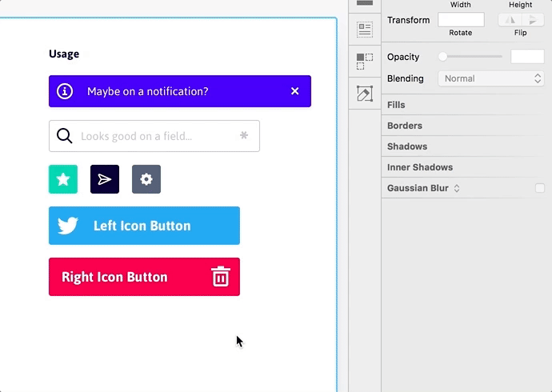Click the asterisk icon in the search field
The image size is (552, 392).
(244, 135)
